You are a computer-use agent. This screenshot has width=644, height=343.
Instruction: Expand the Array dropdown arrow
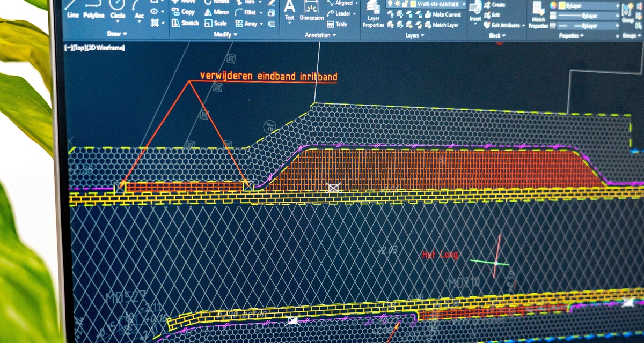click(x=261, y=24)
